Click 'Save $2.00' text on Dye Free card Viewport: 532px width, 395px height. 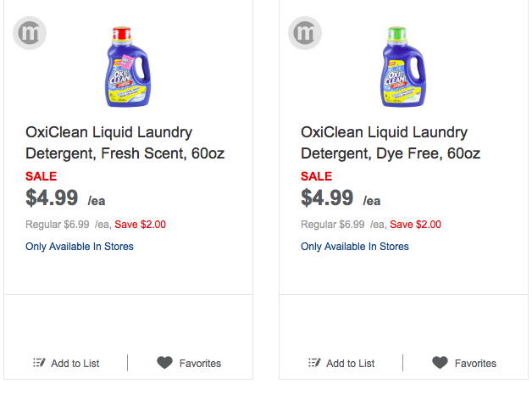point(415,225)
